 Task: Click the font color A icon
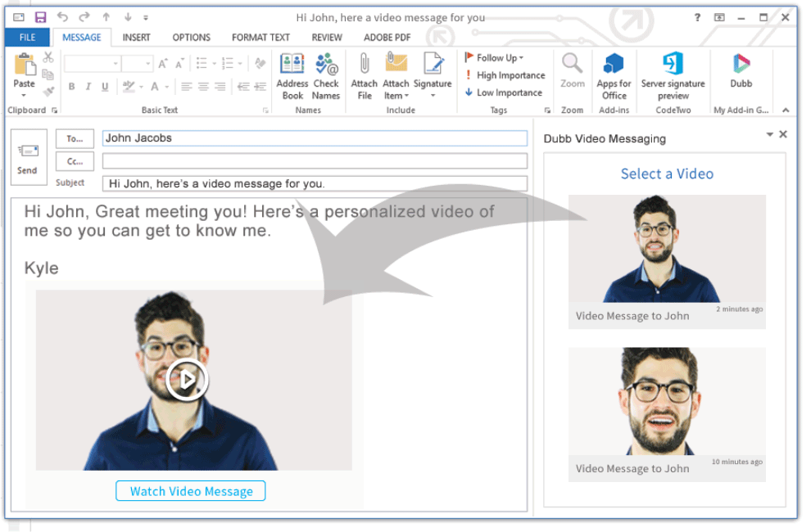[154, 87]
